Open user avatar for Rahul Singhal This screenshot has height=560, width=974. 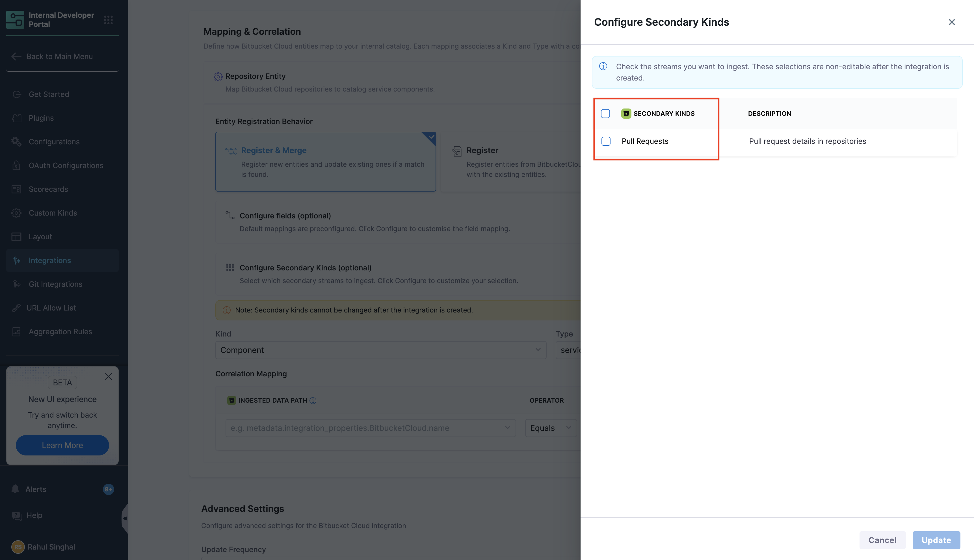(x=18, y=546)
